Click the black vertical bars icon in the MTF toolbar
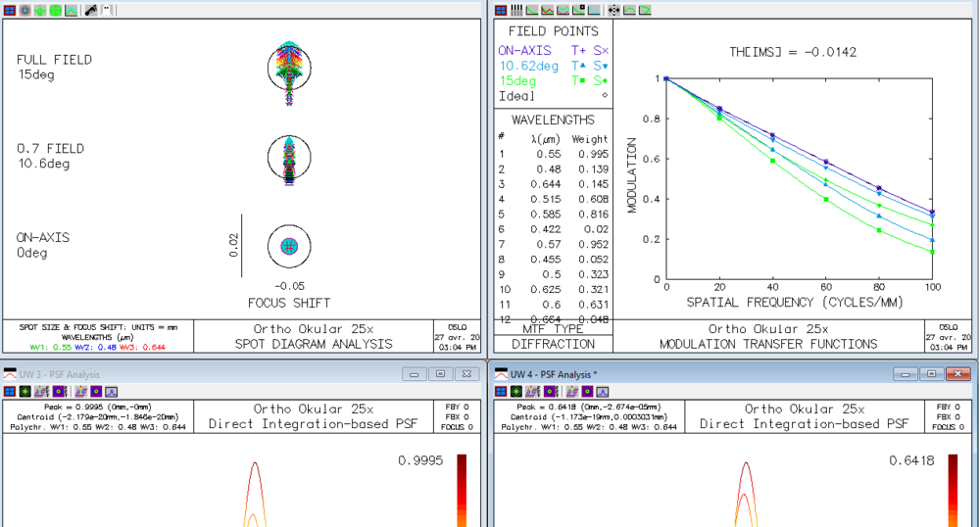This screenshot has height=527, width=980. pos(516,11)
